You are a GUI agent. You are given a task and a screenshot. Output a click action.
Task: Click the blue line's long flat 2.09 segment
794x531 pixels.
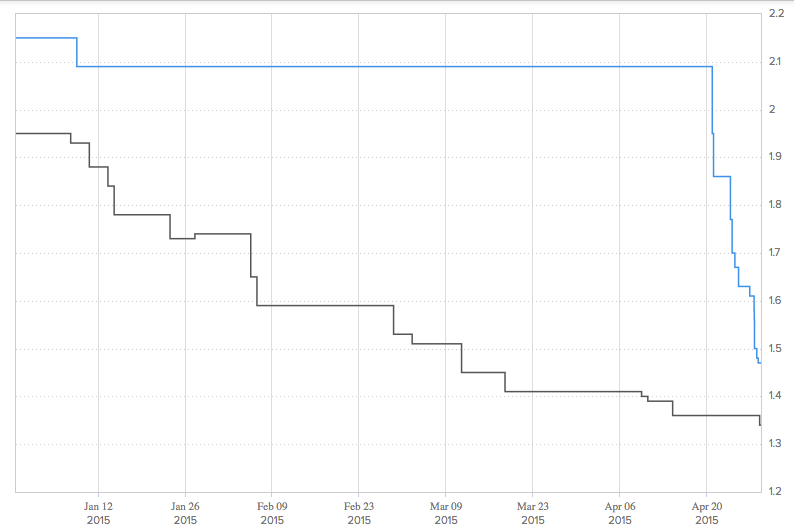395,66
